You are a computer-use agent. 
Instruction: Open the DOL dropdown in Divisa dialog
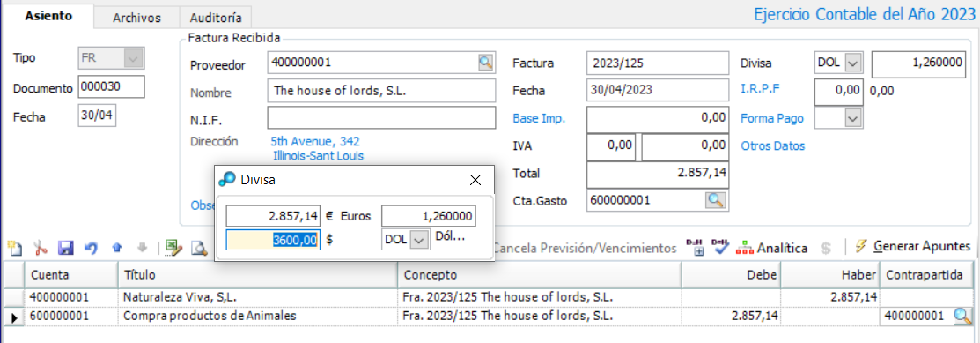click(x=420, y=239)
